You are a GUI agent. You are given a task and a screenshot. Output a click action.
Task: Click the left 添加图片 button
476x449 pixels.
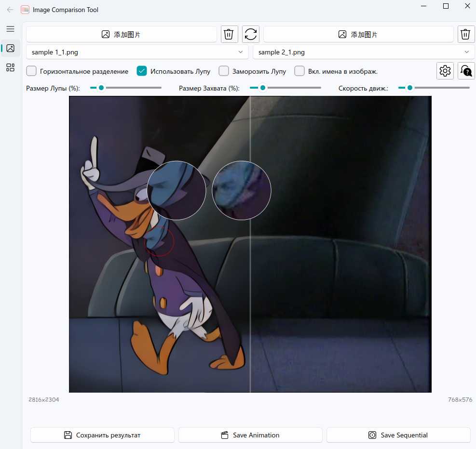pos(122,34)
